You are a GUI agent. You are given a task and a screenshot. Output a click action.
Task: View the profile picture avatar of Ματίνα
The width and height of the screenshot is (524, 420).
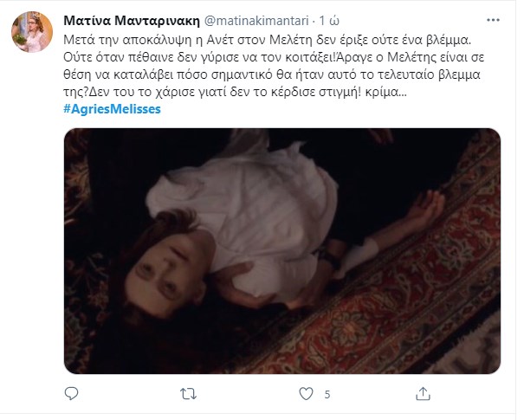[x=32, y=32]
